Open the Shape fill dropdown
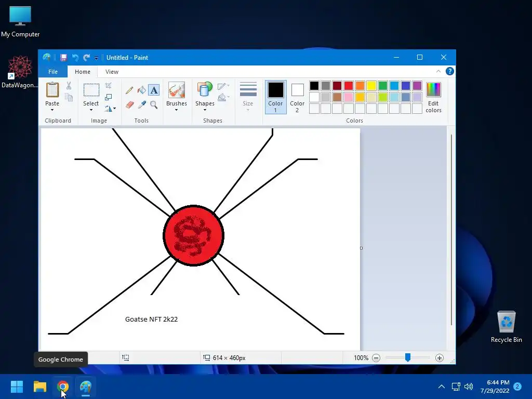Viewport: 532px width, 399px height. [x=223, y=98]
